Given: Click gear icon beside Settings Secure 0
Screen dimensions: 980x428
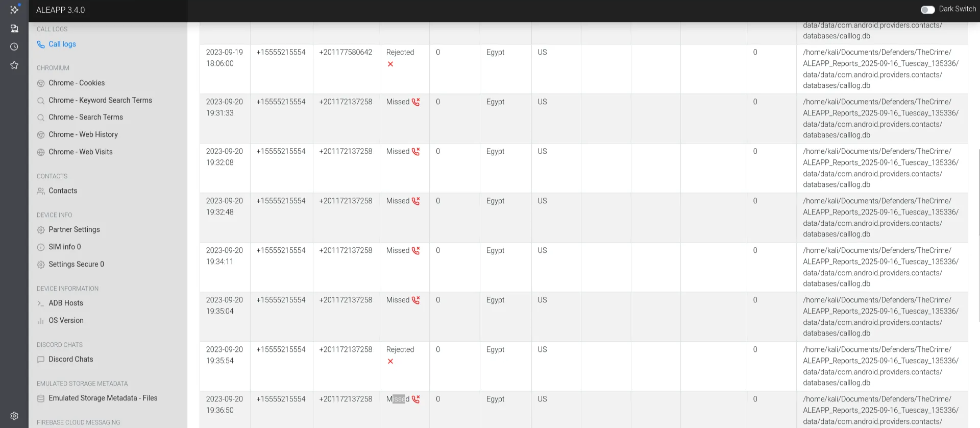Looking at the screenshot, I should 41,265.
